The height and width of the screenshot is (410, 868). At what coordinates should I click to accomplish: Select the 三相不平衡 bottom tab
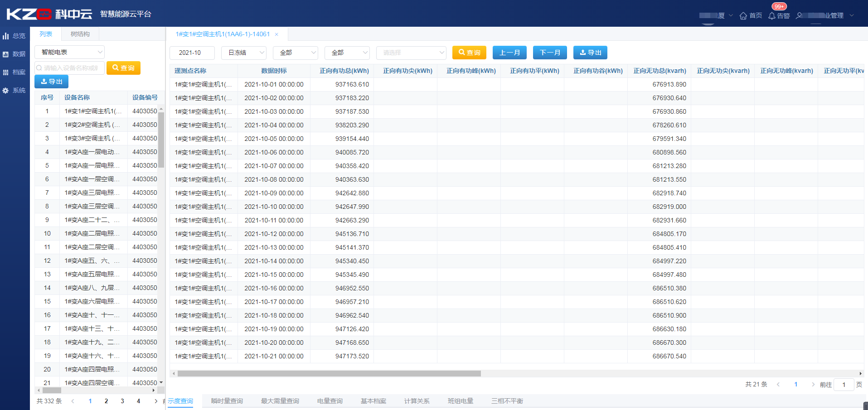(507, 401)
